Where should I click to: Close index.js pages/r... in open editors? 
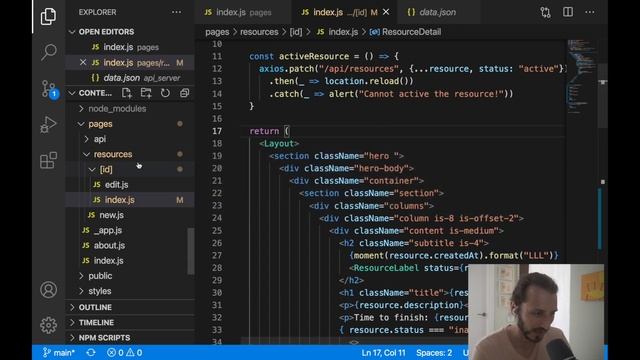click(x=83, y=62)
